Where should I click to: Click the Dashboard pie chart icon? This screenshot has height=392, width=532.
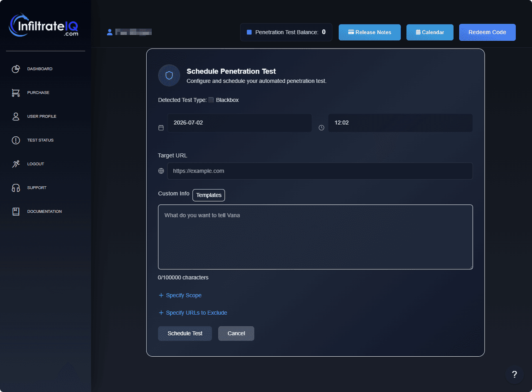click(x=16, y=69)
